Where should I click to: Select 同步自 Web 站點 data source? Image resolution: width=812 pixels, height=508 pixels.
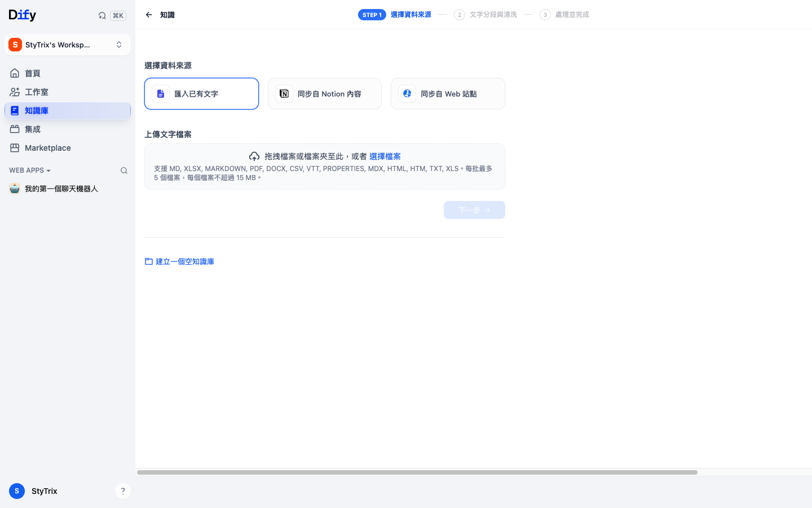[x=448, y=94]
